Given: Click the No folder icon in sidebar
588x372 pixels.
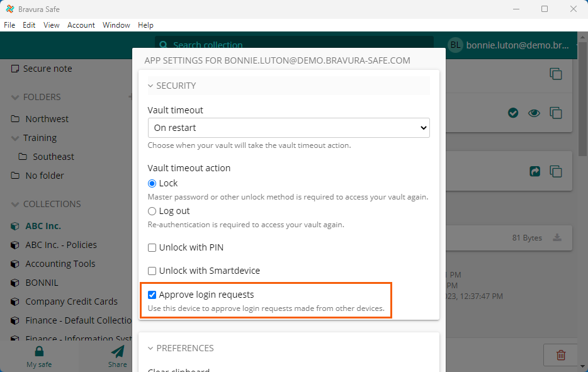Looking at the screenshot, I should point(15,176).
